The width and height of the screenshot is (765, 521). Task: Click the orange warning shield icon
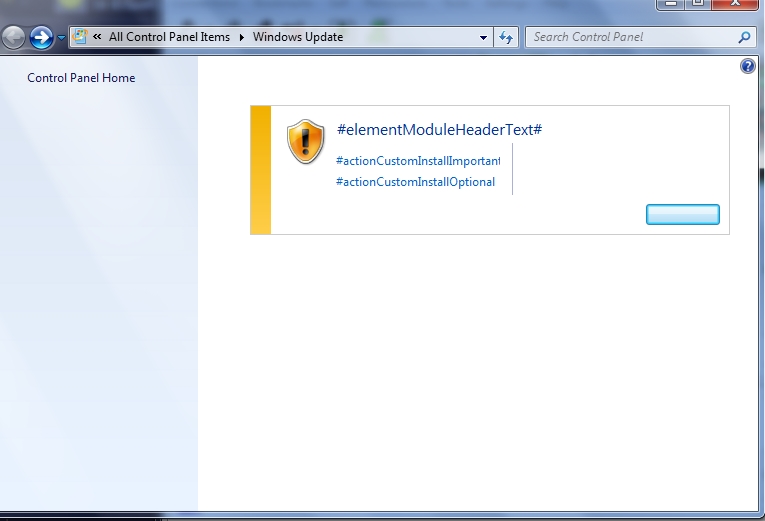coord(305,141)
